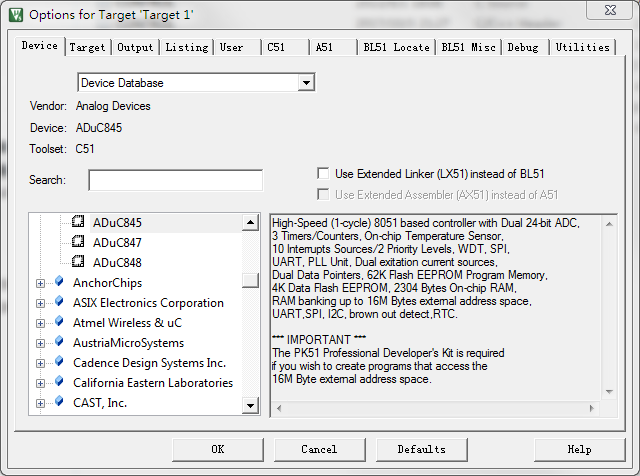Viewport: 640px width, 476px height.
Task: Click the ADuC848 chip icon
Action: click(x=78, y=262)
